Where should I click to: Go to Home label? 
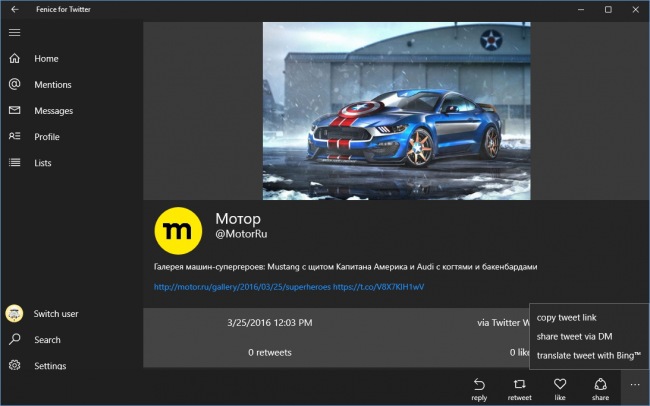click(46, 58)
